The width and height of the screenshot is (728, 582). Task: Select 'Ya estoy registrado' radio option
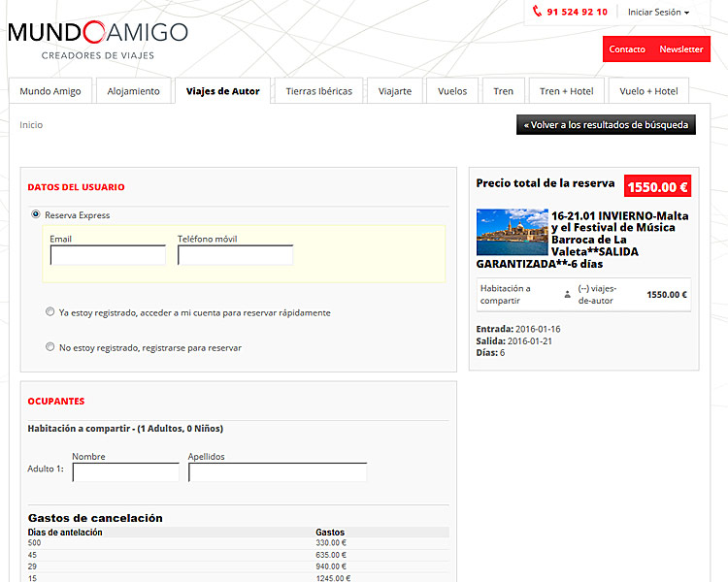click(50, 311)
